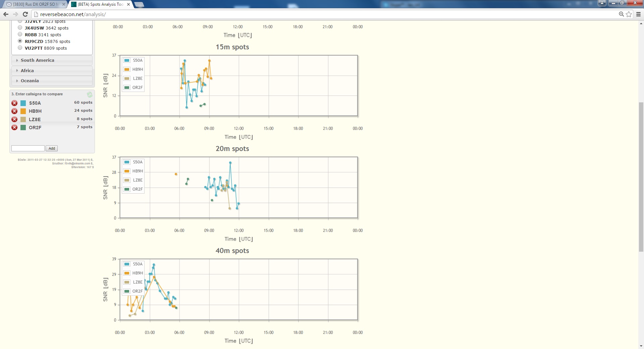Select the RU9CZD radio button
This screenshot has width=644, height=349.
pos(20,41)
